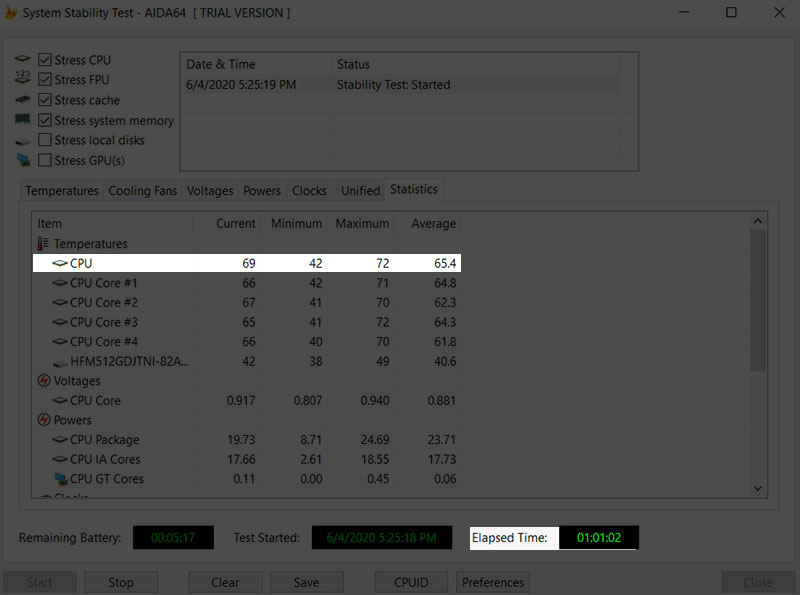The image size is (800, 595).
Task: Click the scroll-down arrow of statistics list
Action: 758,488
